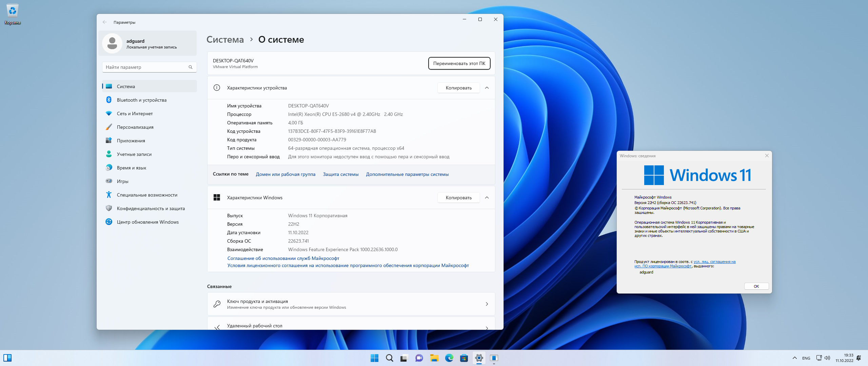Click the back arrow in Settings
The width and height of the screenshot is (868, 366).
pos(105,22)
